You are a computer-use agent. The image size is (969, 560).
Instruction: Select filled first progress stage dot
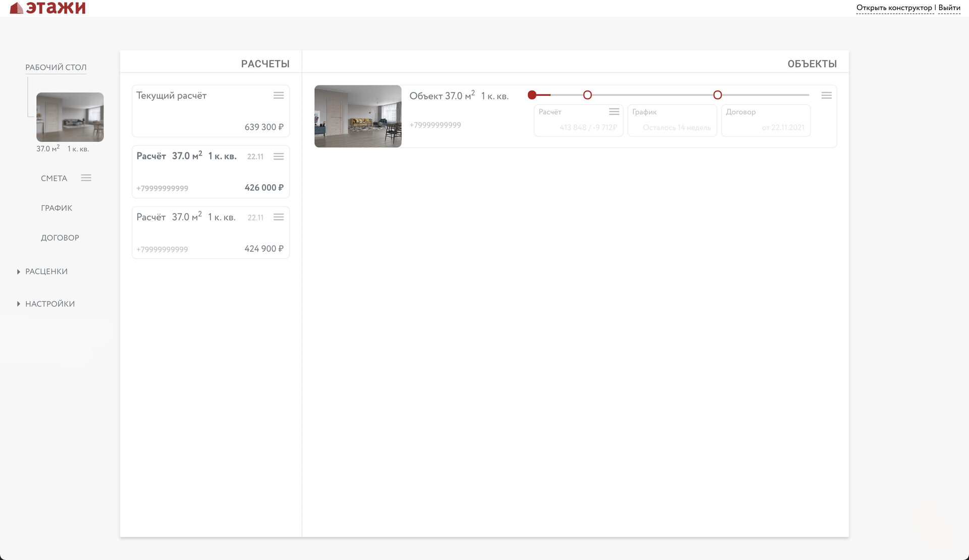(532, 95)
